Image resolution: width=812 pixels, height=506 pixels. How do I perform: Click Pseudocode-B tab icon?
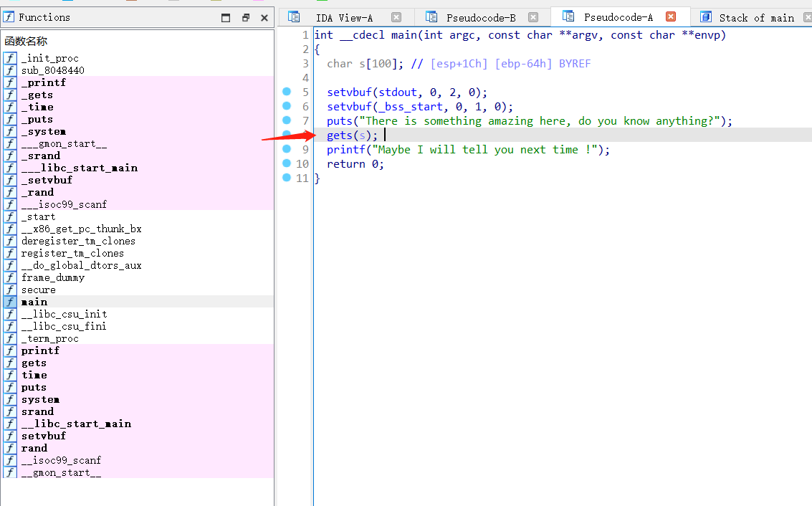[431, 17]
